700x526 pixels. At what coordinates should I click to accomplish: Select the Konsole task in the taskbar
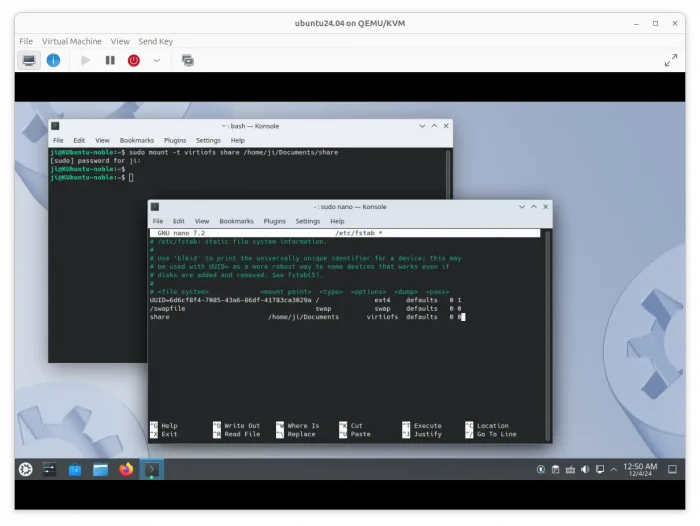pos(152,469)
